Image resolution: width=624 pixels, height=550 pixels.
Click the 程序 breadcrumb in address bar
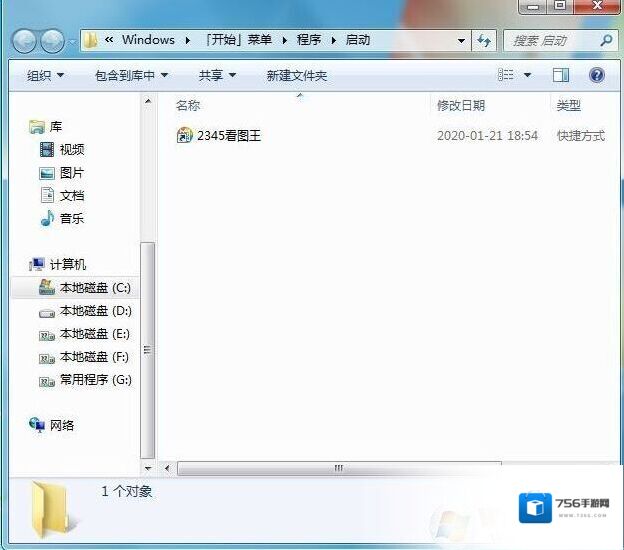308,41
